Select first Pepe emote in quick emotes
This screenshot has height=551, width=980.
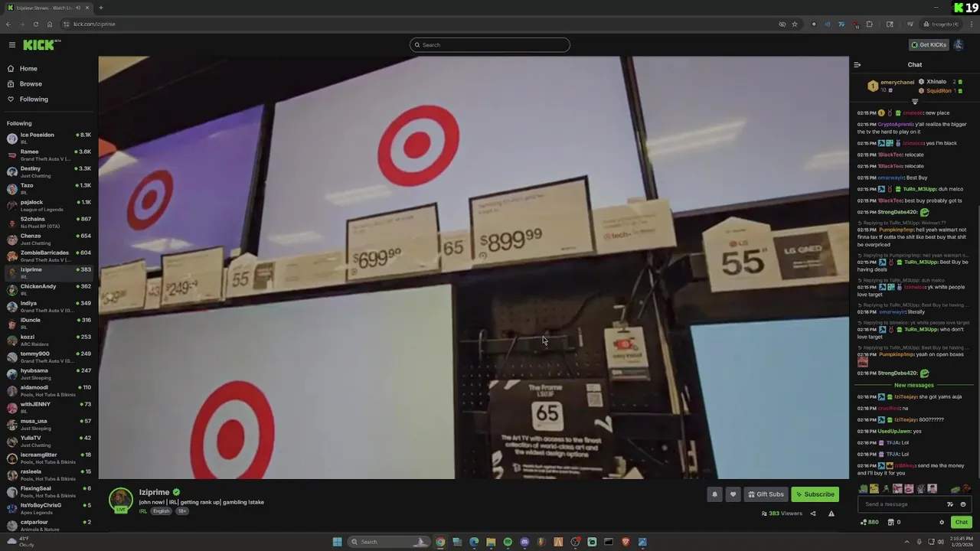(x=864, y=489)
